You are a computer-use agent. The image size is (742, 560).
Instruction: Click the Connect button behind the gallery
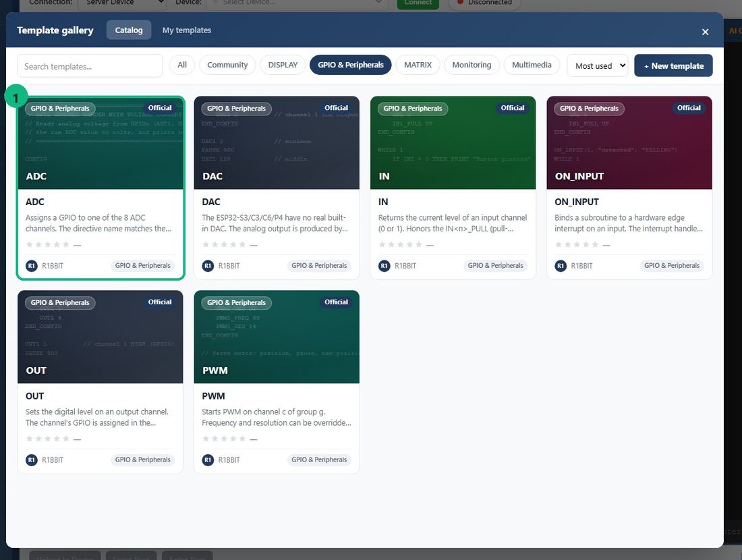[x=418, y=3]
